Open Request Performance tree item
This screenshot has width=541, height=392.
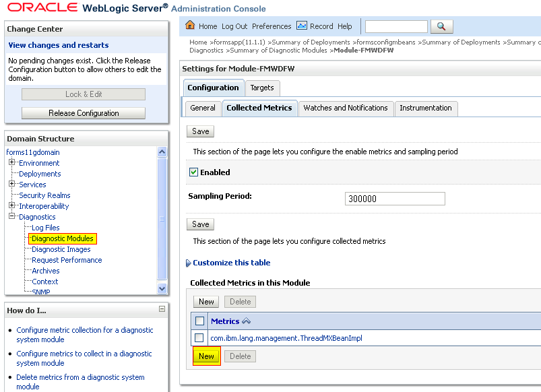click(67, 260)
